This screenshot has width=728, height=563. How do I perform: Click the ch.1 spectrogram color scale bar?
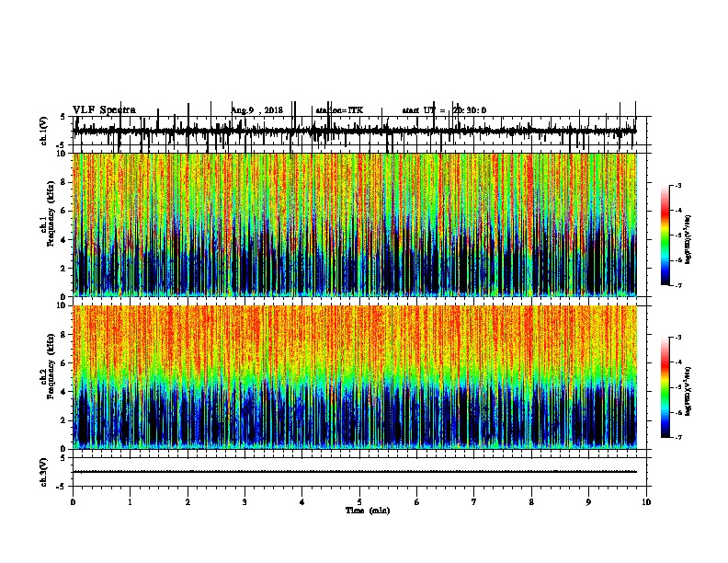click(665, 236)
